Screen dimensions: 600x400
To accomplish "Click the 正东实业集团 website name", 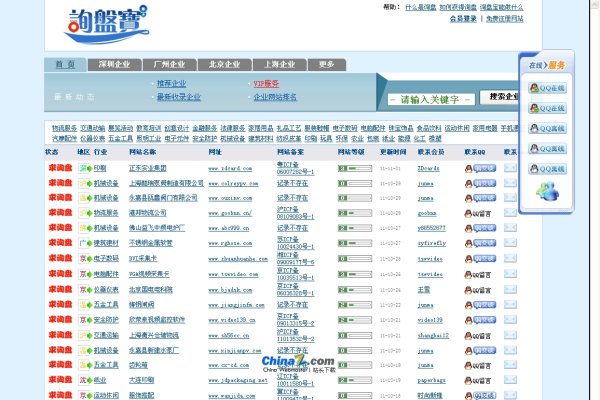I will (x=148, y=168).
